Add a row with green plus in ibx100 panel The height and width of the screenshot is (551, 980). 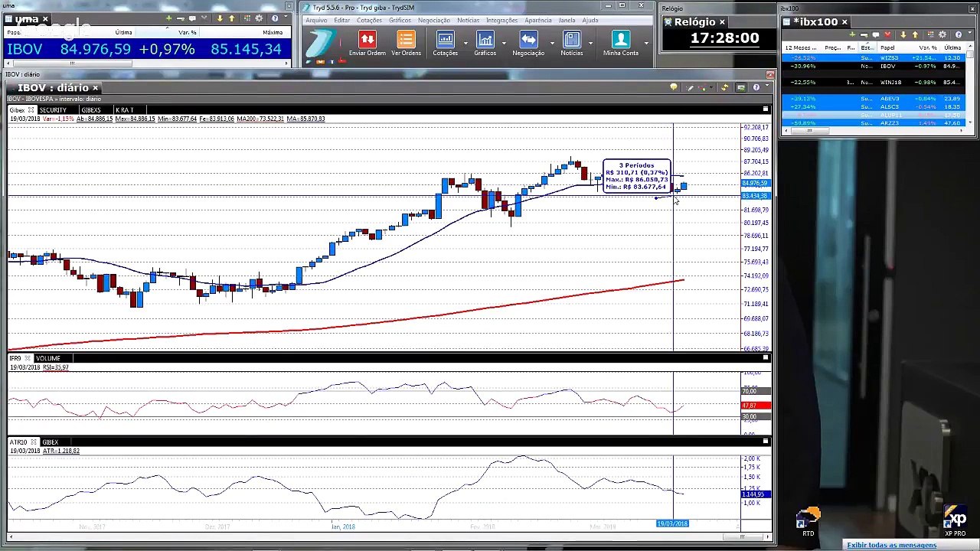[852, 34]
